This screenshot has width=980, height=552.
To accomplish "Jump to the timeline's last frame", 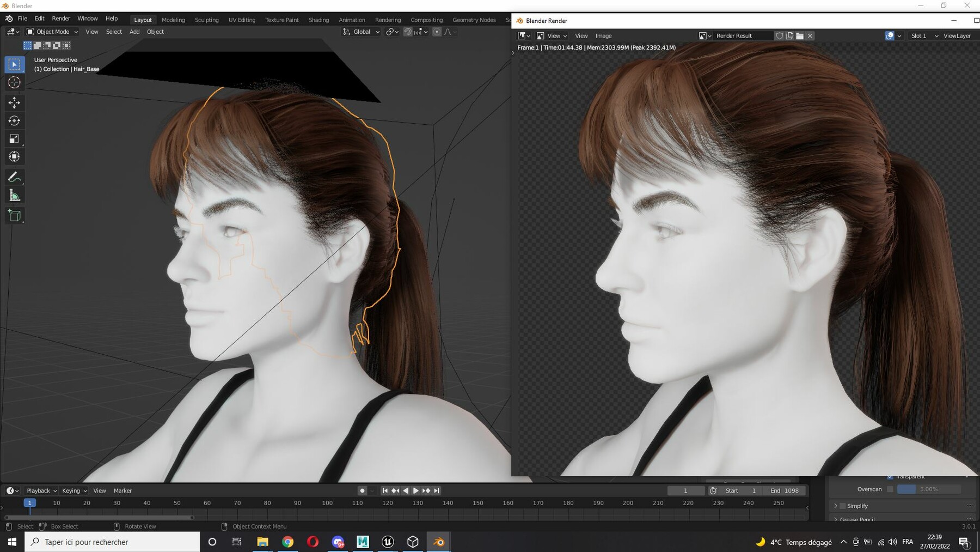I will (437, 490).
